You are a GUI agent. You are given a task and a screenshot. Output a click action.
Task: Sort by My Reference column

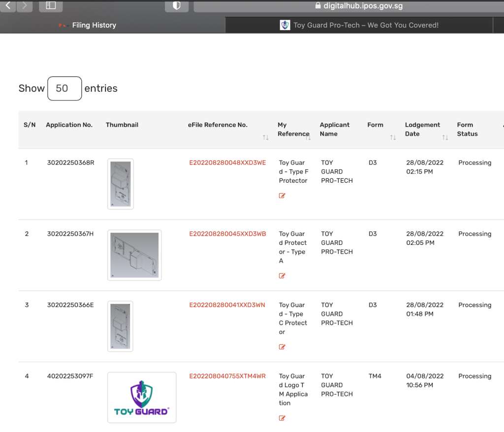(x=308, y=137)
